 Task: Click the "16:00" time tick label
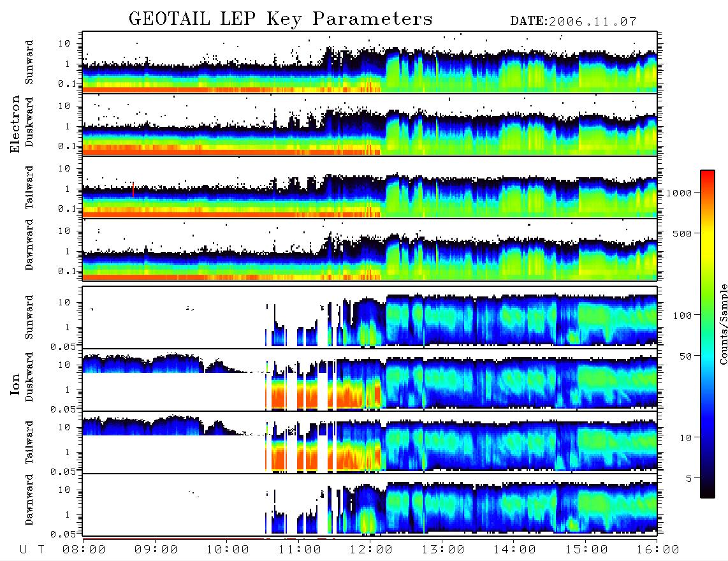(658, 550)
